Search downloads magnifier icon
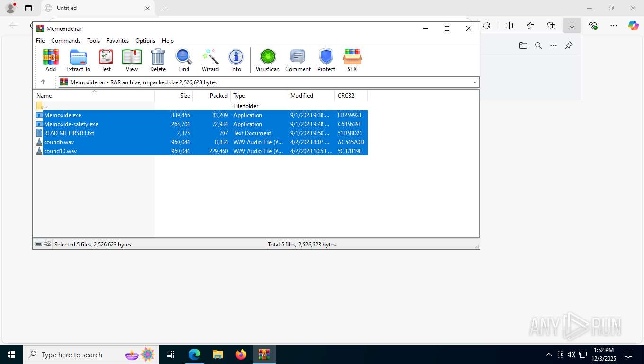Viewport: 644px width, 364px height. 538,45
